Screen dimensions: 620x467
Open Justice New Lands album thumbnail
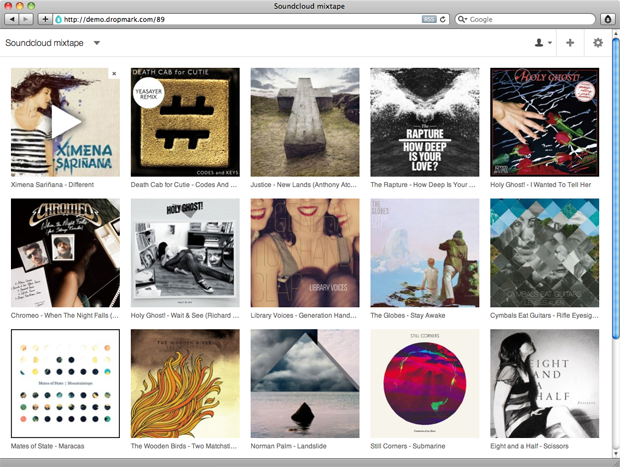305,122
